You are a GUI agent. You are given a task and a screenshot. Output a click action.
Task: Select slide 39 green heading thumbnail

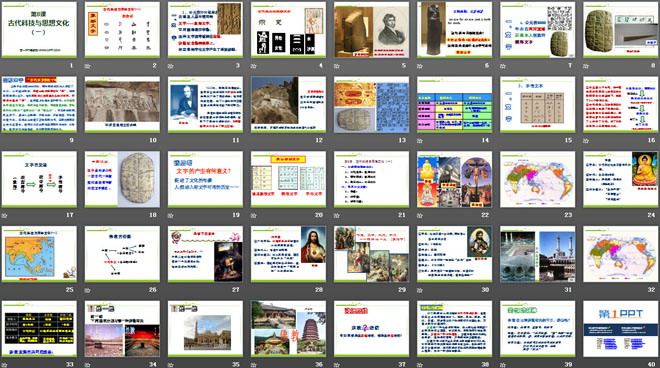[538, 328]
